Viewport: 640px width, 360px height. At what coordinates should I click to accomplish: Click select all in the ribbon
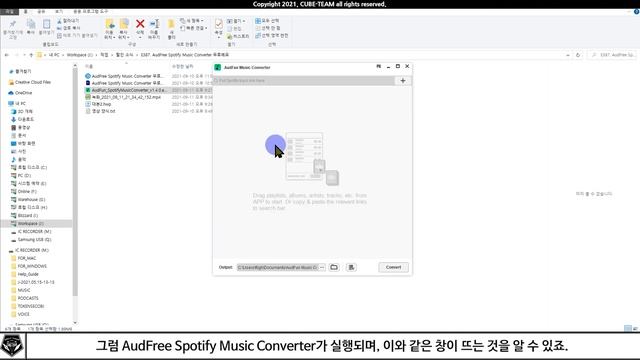(267, 20)
